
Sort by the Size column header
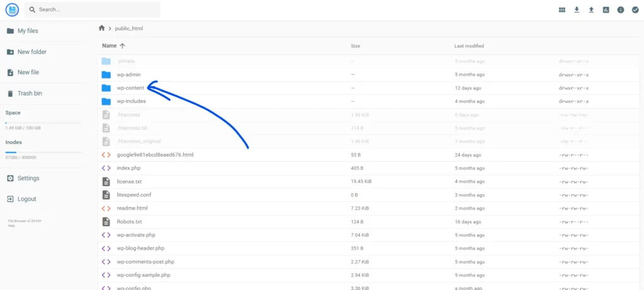click(356, 46)
